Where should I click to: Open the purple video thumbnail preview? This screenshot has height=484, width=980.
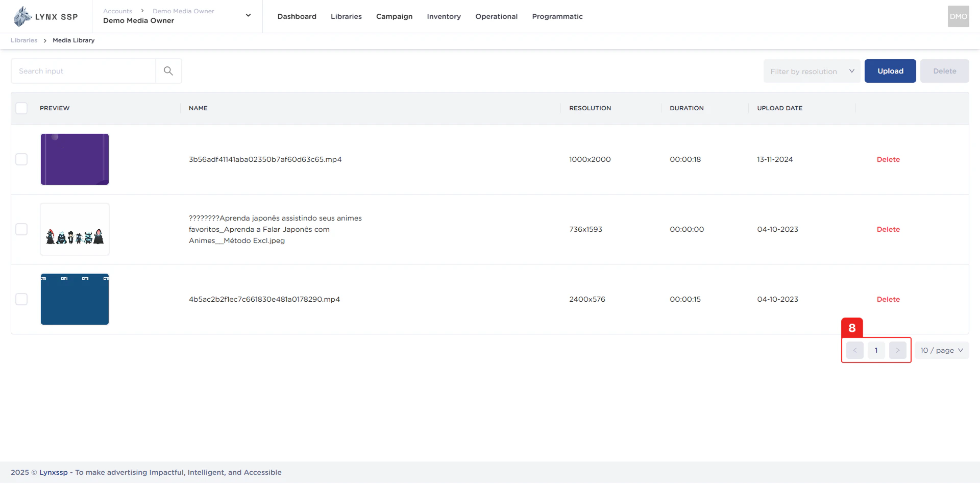pyautogui.click(x=75, y=159)
